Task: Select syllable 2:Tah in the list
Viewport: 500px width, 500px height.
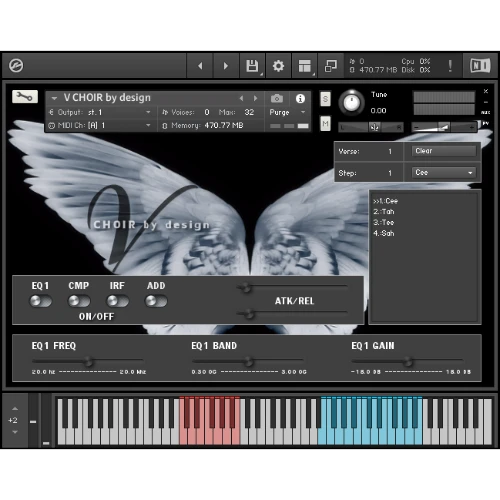Action: coord(384,212)
